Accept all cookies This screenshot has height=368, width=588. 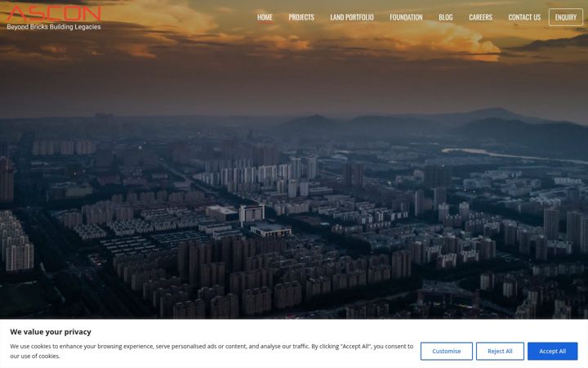[x=552, y=351]
